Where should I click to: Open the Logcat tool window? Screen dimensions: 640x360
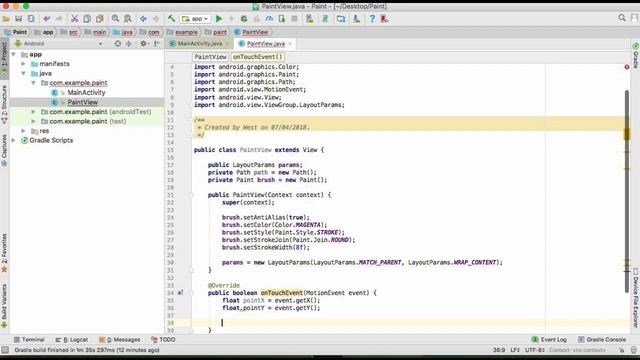pyautogui.click(x=72, y=340)
